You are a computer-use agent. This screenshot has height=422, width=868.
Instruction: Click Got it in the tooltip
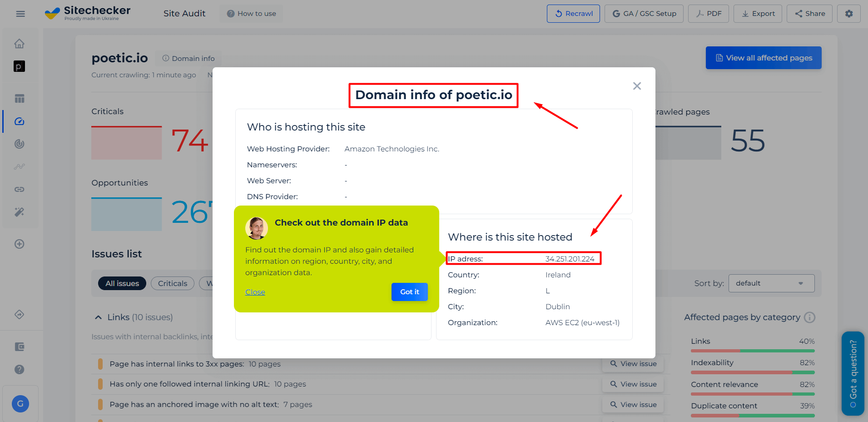(410, 292)
